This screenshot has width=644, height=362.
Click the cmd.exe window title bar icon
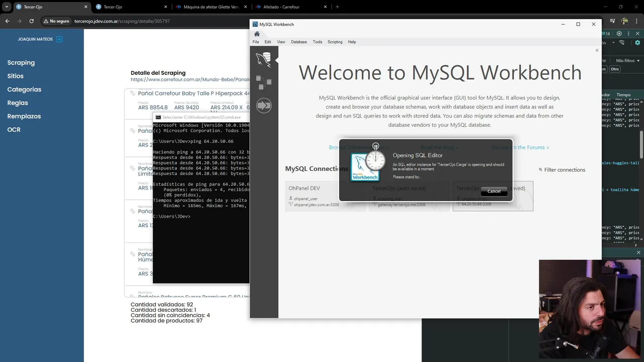coord(158,117)
